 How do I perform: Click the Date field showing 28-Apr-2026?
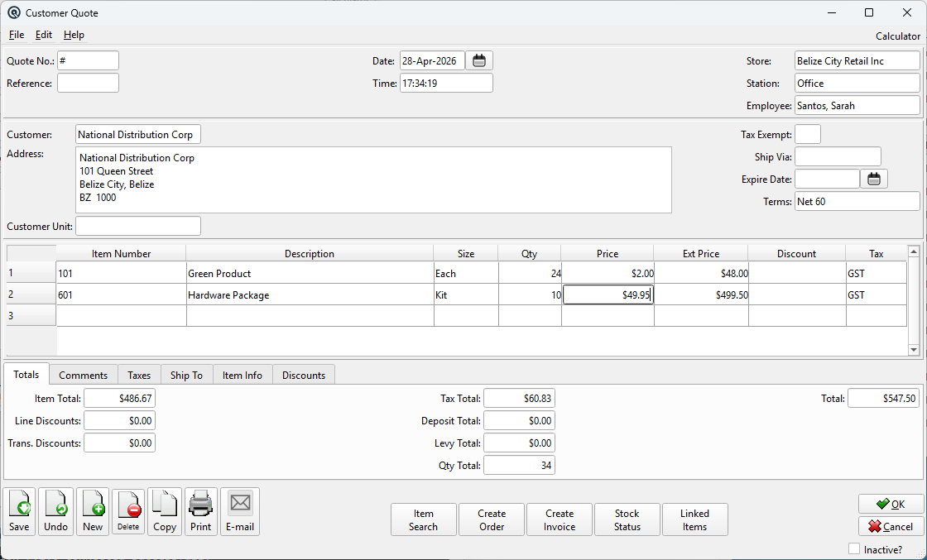pyautogui.click(x=432, y=61)
